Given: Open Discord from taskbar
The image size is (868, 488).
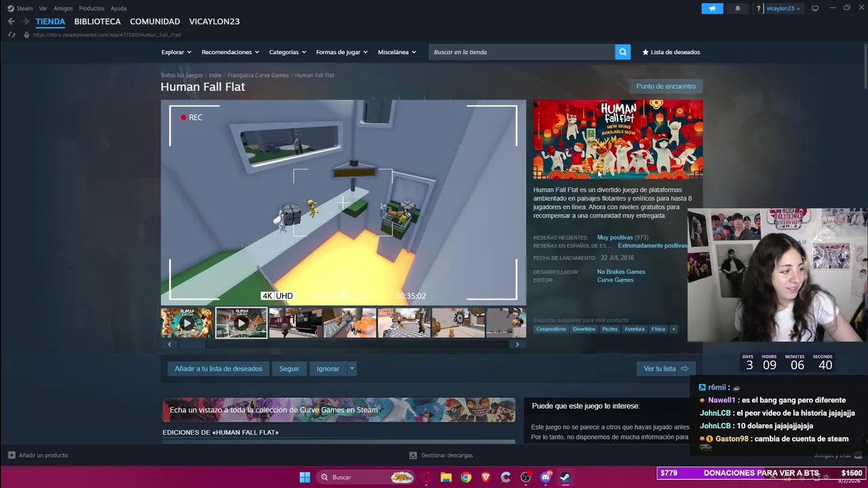Looking at the screenshot, I should (x=545, y=477).
